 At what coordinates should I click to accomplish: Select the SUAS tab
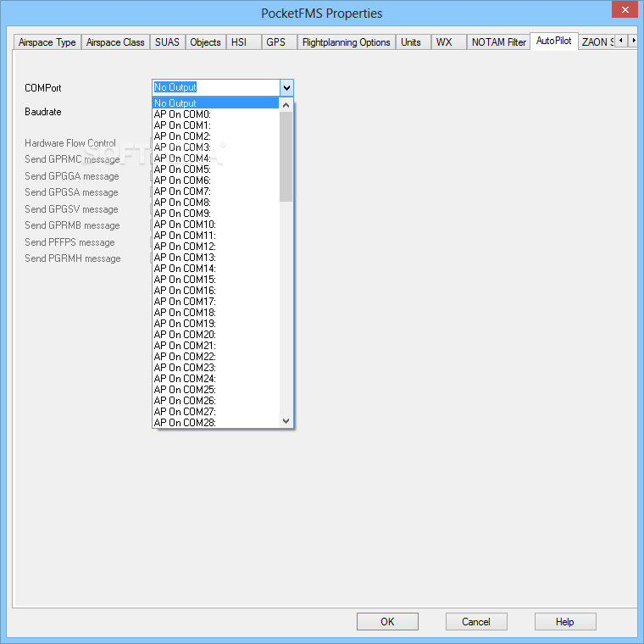coord(167,42)
